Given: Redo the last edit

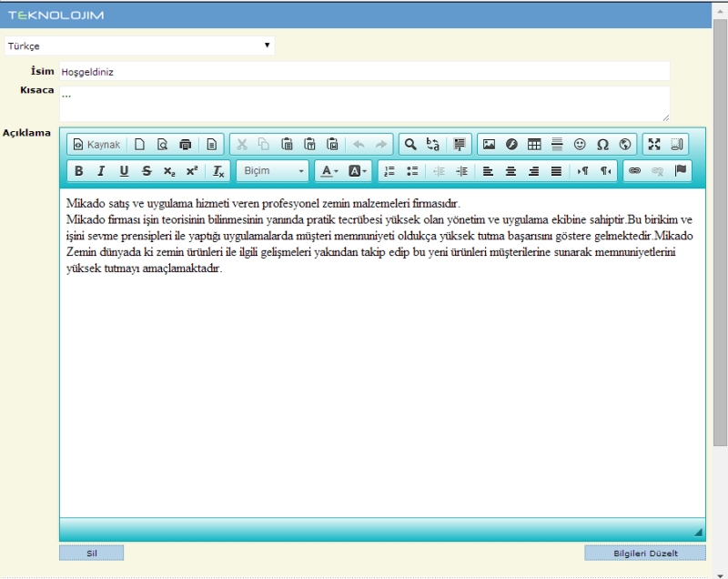Looking at the screenshot, I should point(381,145).
